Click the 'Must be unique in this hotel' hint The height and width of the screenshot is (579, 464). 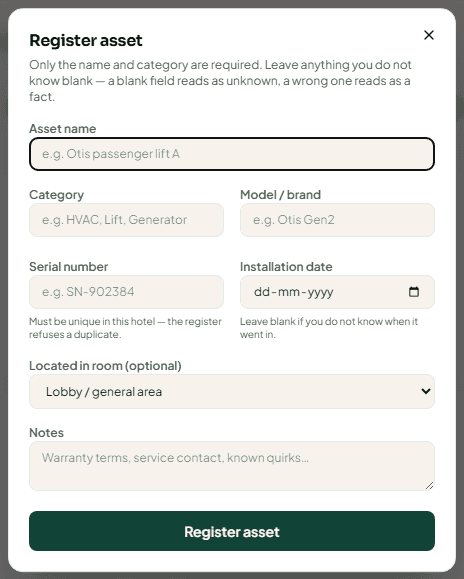point(126,328)
